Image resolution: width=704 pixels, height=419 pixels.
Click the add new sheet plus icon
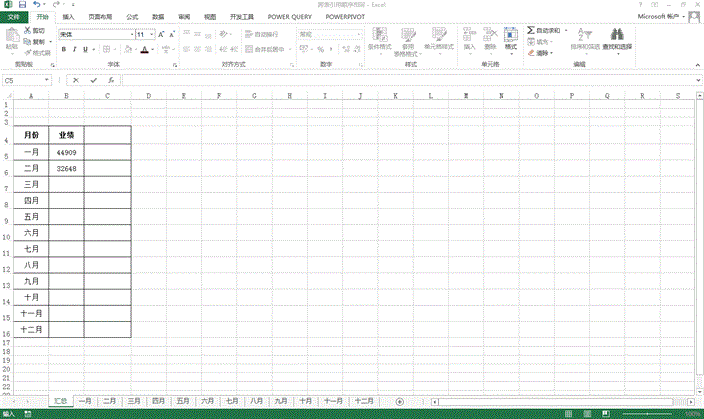[x=399, y=401]
